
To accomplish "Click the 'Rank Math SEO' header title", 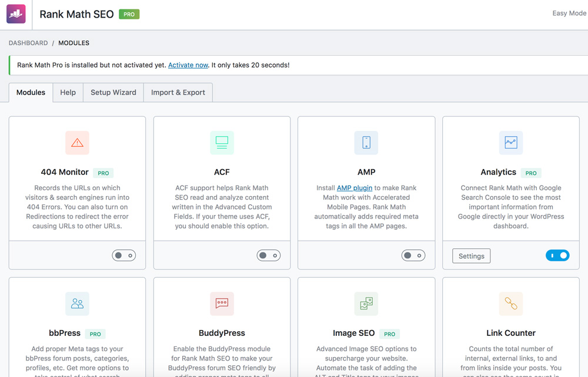I will pyautogui.click(x=76, y=14).
